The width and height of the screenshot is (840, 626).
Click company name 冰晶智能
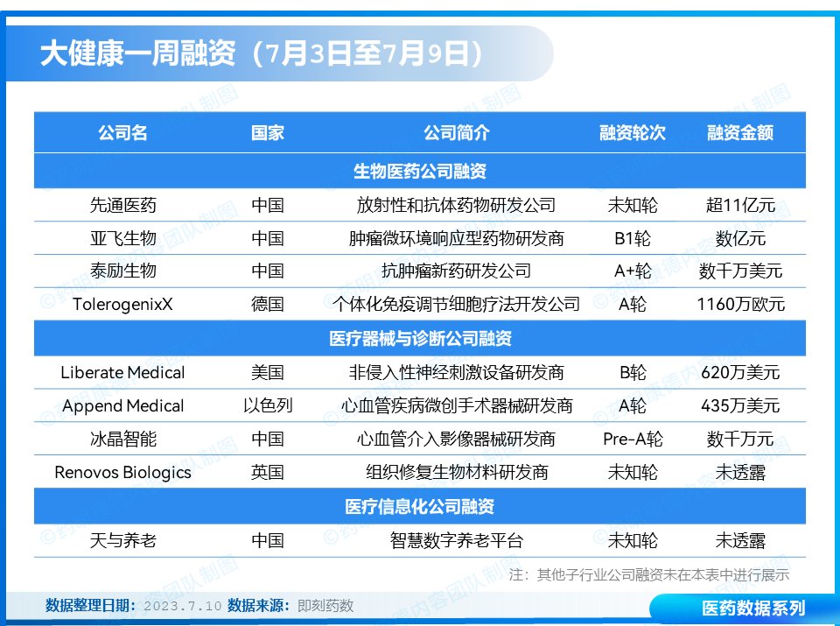[x=122, y=439]
